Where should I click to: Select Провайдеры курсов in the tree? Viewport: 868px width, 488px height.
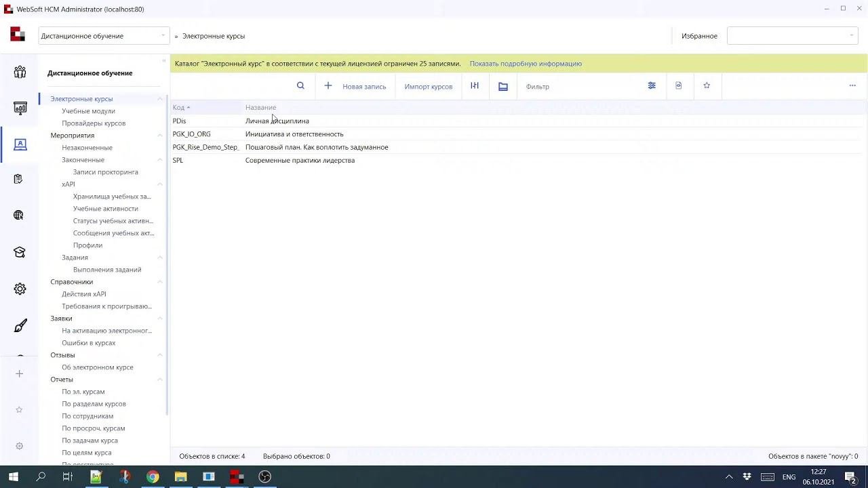click(94, 123)
